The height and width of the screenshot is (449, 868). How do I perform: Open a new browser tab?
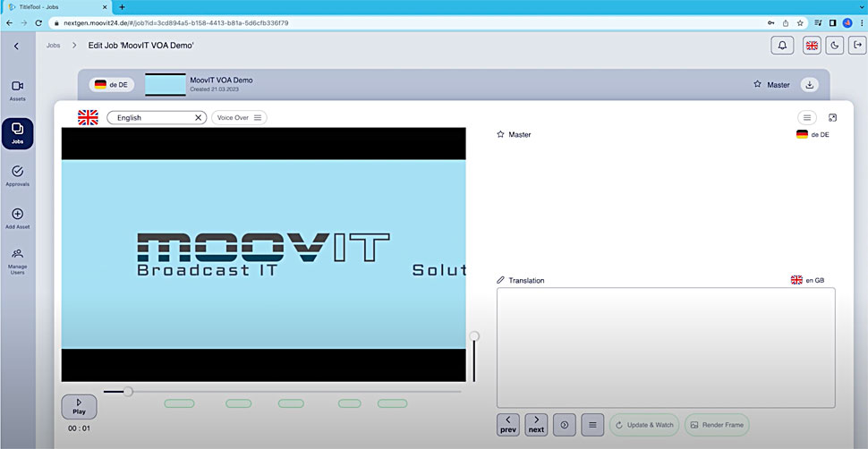122,7
